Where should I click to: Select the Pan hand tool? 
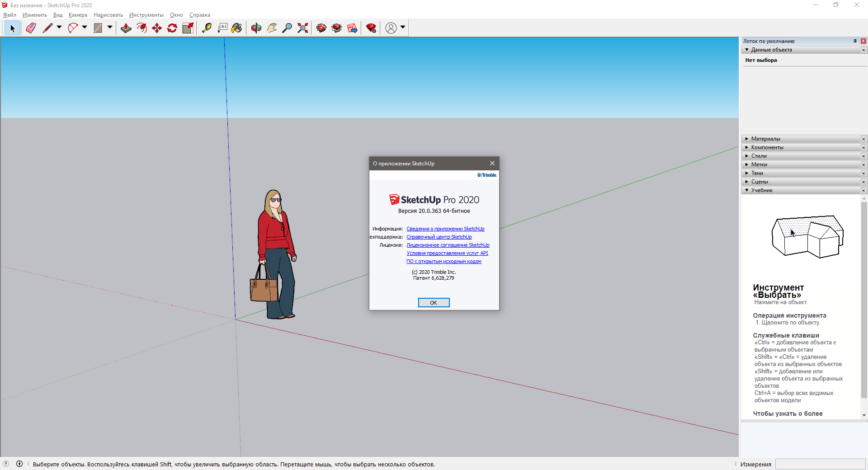[272, 28]
